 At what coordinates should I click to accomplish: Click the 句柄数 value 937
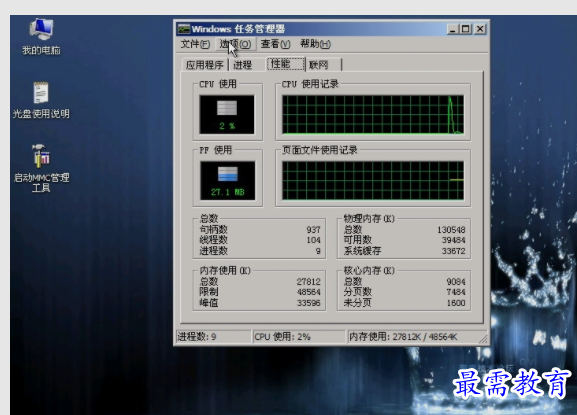(x=314, y=230)
